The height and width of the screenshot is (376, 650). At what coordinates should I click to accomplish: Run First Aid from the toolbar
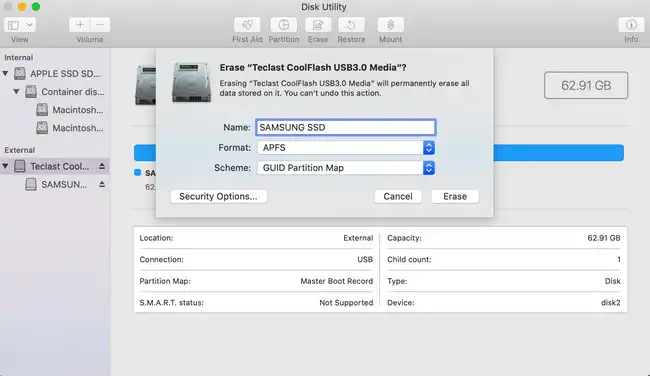coord(247,25)
